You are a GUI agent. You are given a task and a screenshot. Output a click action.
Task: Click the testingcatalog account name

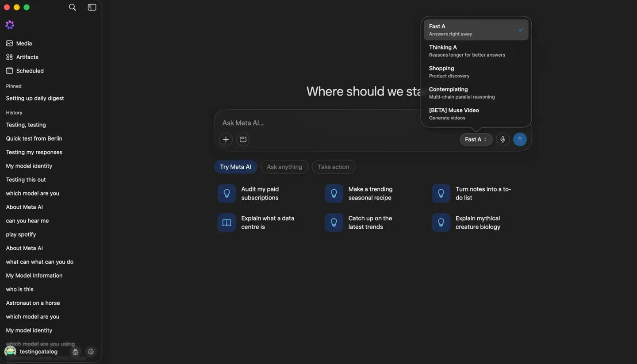coord(38,352)
